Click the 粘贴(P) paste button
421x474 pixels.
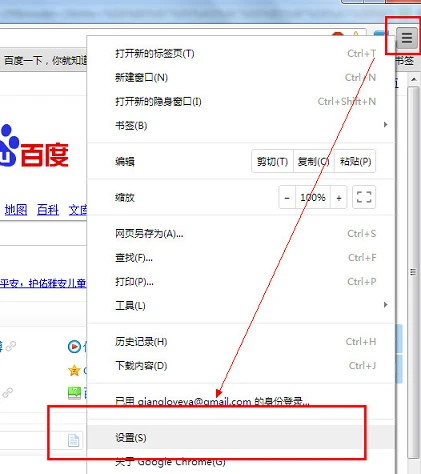coord(355,162)
